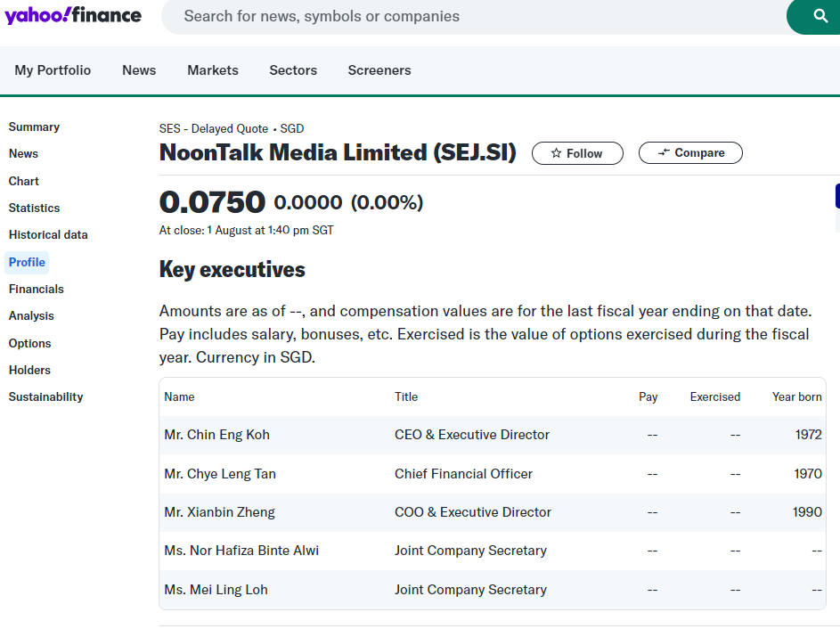Open the Screeners navigation item
The width and height of the screenshot is (840, 637).
tap(379, 70)
